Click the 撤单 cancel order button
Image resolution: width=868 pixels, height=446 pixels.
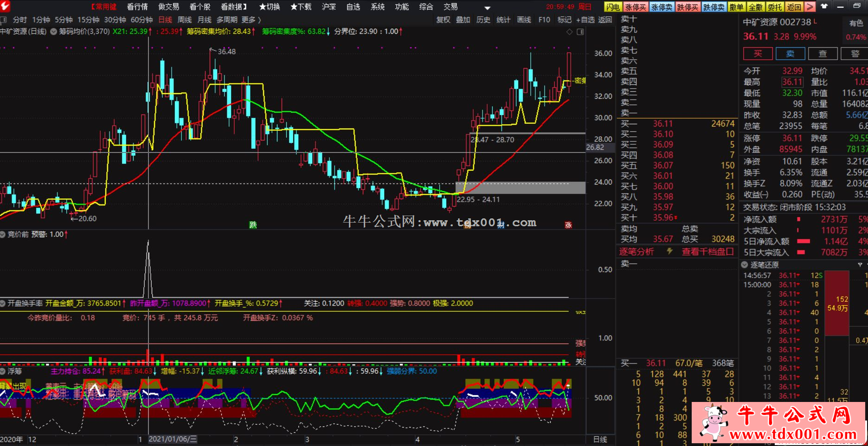click(736, 6)
